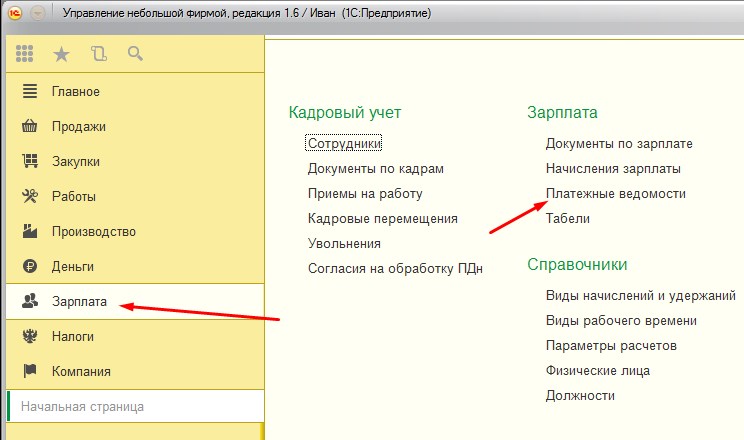Open the sections grid menu icon

click(x=25, y=53)
